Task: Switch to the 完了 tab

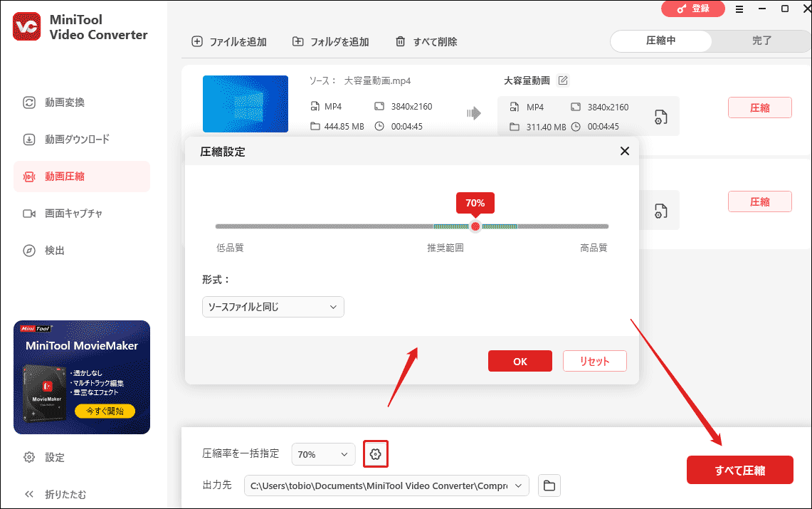Action: (761, 41)
